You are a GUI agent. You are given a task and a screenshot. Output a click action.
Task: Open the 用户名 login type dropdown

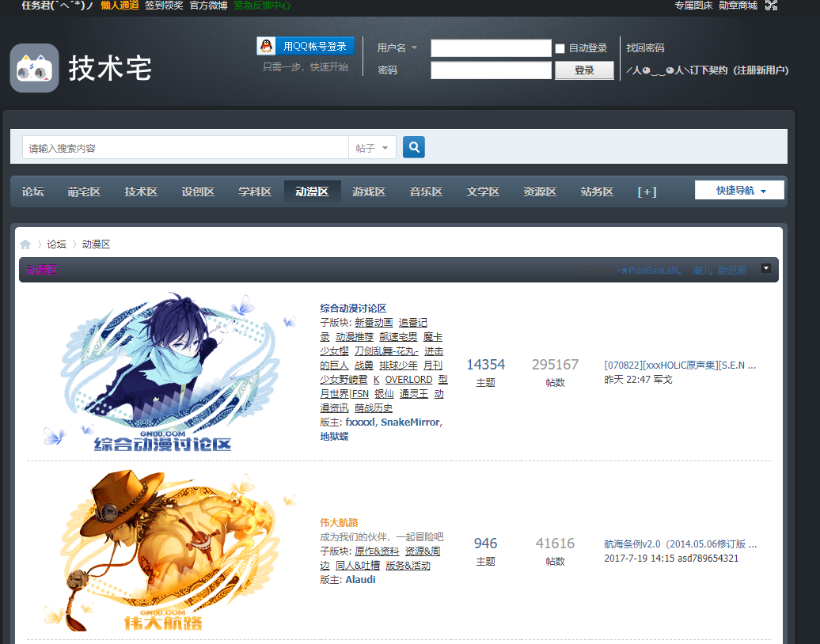(397, 47)
